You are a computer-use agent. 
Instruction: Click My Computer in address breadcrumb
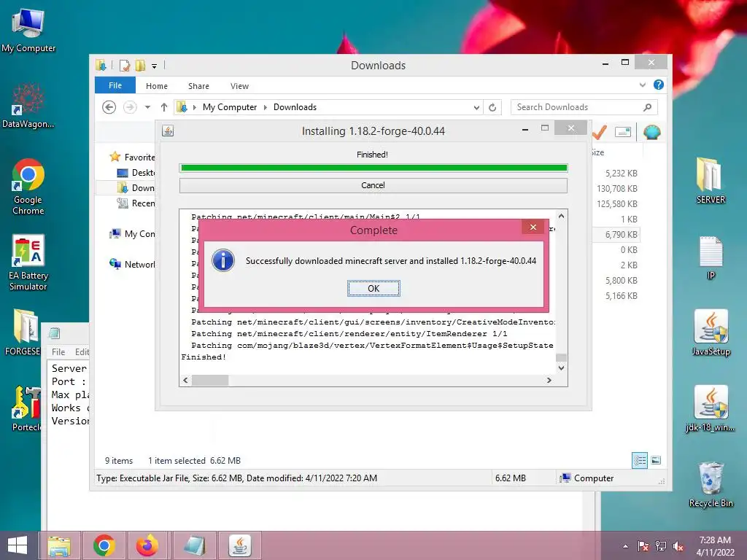(230, 107)
